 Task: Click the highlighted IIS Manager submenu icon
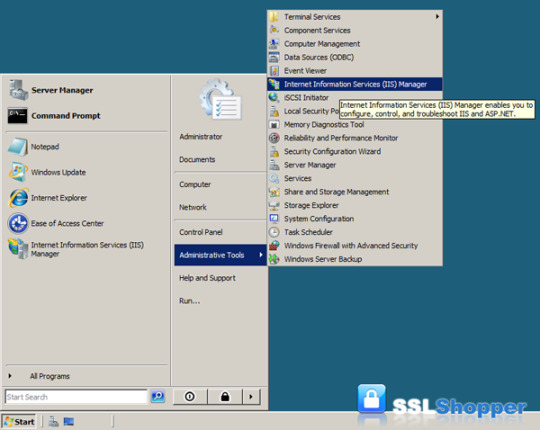[x=274, y=84]
